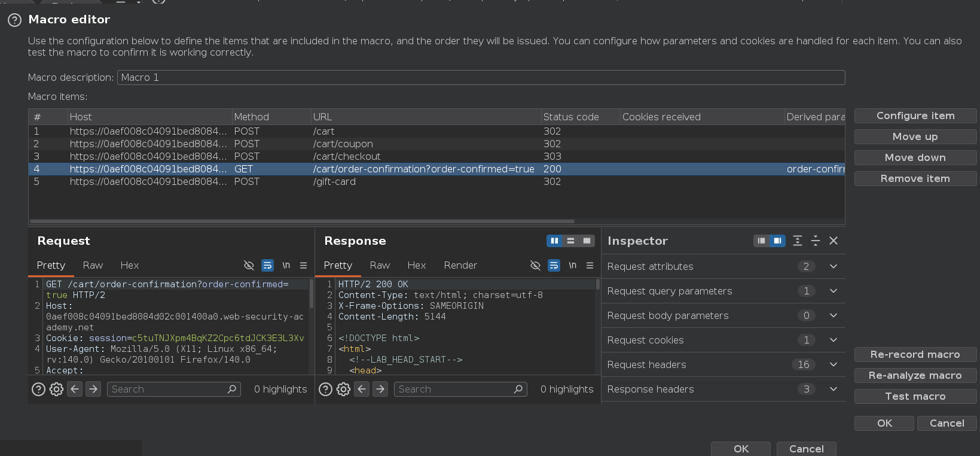Screen dimensions: 980x456
Task: Toggle word wrap in Request pane
Action: [x=267, y=265]
